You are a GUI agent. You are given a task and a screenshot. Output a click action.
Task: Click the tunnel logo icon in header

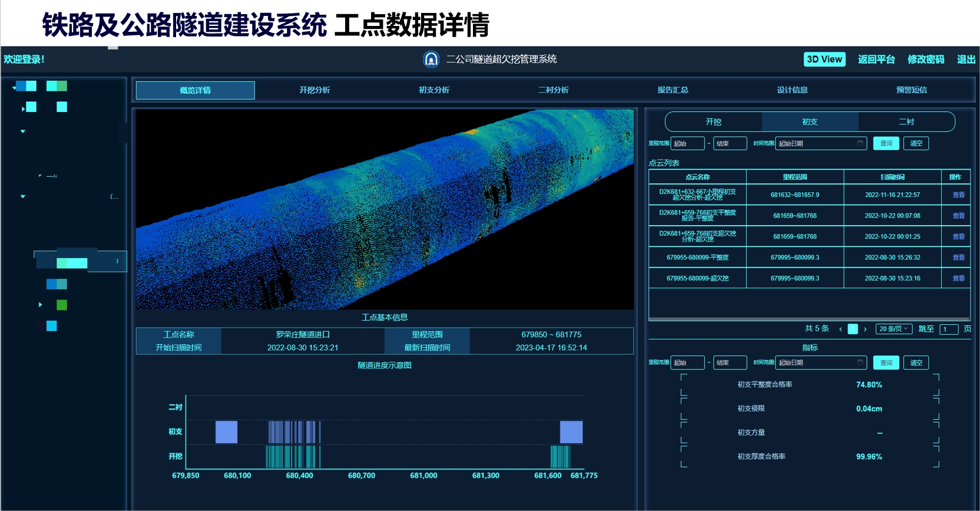point(431,60)
